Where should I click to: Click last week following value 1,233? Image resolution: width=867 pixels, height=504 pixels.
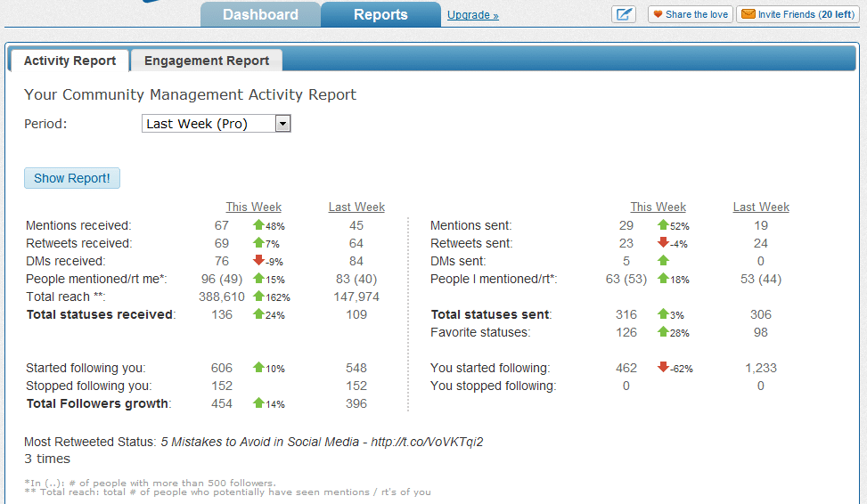point(761,368)
